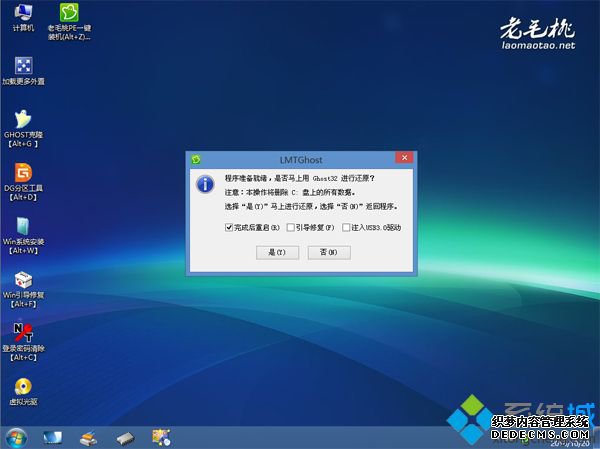Launch 登录密码清除 password removal icon
Screen dimensions: 600x449
22,333
